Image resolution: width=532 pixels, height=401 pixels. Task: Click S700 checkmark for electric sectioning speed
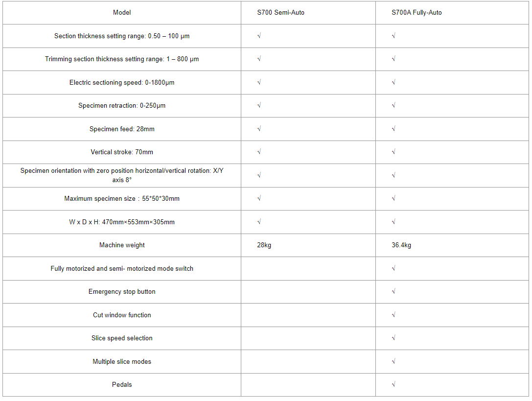pyautogui.click(x=259, y=82)
